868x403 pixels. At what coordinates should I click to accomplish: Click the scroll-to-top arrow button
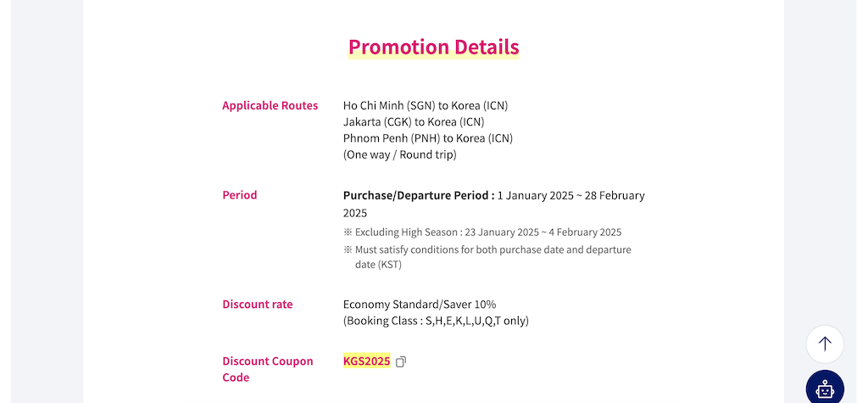point(825,344)
